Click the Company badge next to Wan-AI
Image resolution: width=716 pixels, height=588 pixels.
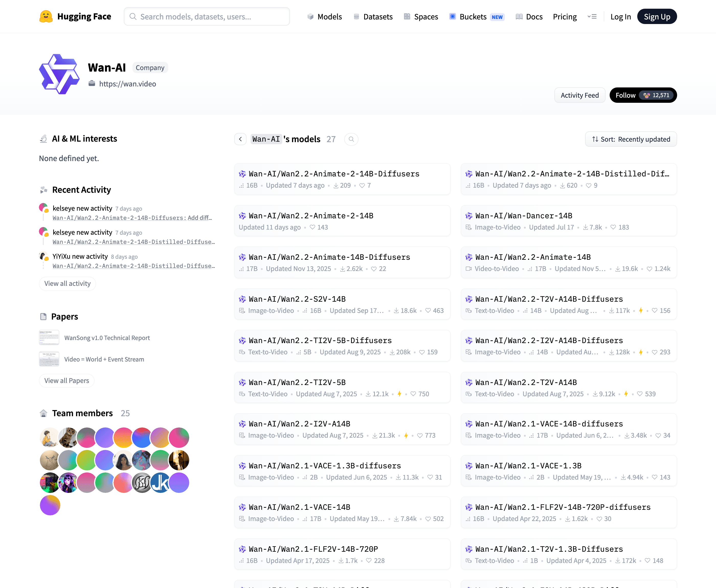(x=150, y=68)
